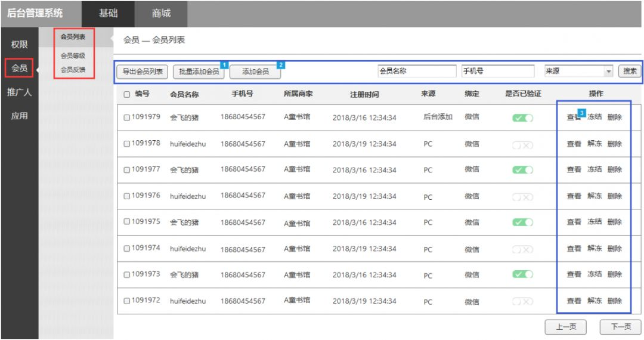Open 推广人 in left sidebar
644x340 pixels.
pyautogui.click(x=20, y=92)
